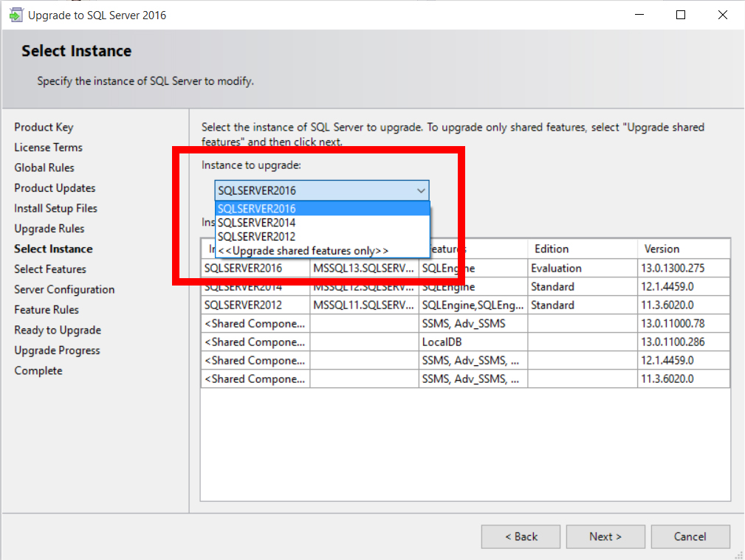This screenshot has height=560, width=745.
Task: Open the Ready to Upgrade step
Action: (58, 330)
